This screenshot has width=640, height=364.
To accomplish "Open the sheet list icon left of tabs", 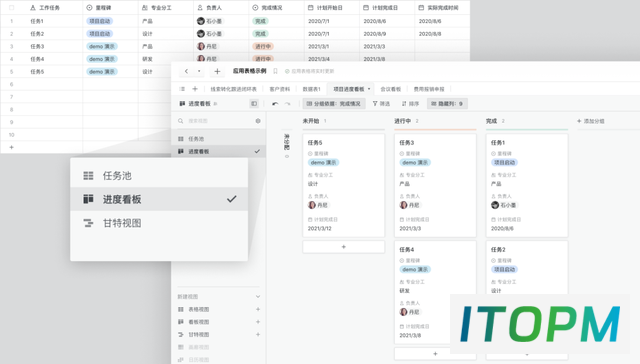I will click(x=182, y=89).
